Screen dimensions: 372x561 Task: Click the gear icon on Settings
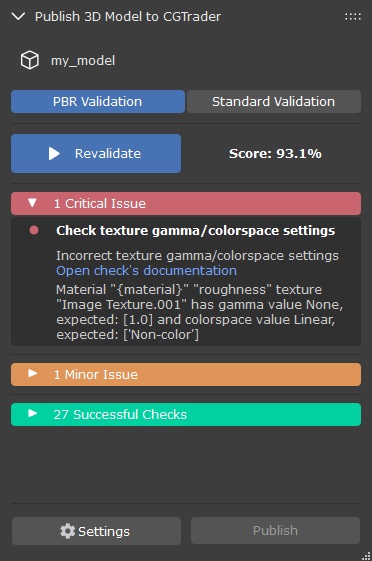pos(67,531)
